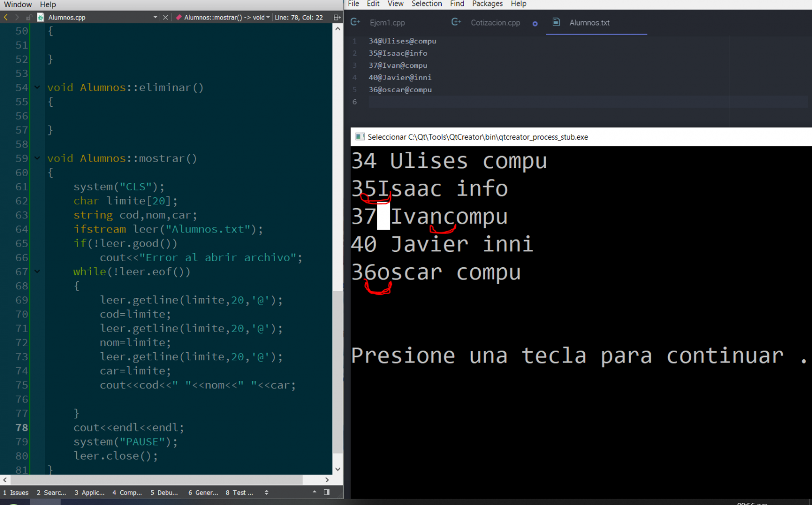Click console output '40 Javier inni'
812x505 pixels.
442,244
